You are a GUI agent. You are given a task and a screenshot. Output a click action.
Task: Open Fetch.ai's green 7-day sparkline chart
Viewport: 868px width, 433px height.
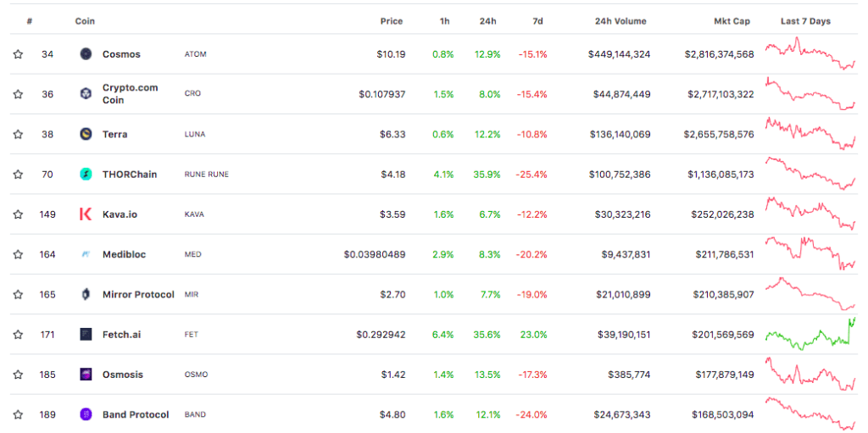[x=810, y=333]
